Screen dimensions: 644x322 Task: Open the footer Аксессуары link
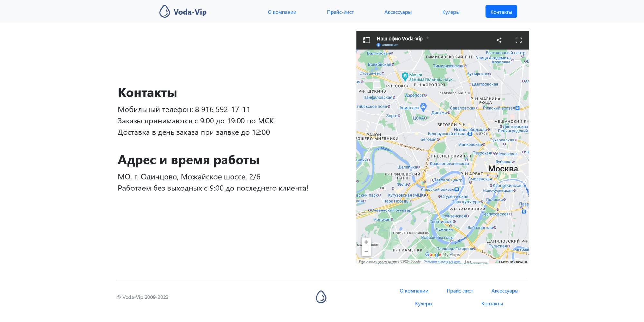(x=505, y=291)
